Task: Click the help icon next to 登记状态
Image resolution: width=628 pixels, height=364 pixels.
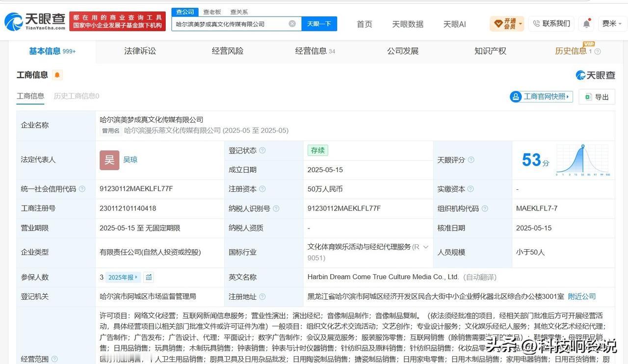Action: [x=262, y=151]
